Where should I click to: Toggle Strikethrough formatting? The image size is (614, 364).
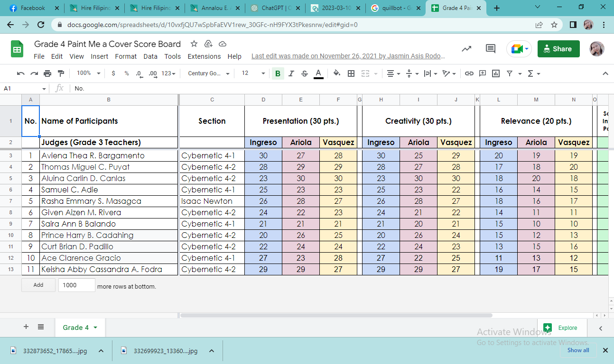pyautogui.click(x=305, y=73)
